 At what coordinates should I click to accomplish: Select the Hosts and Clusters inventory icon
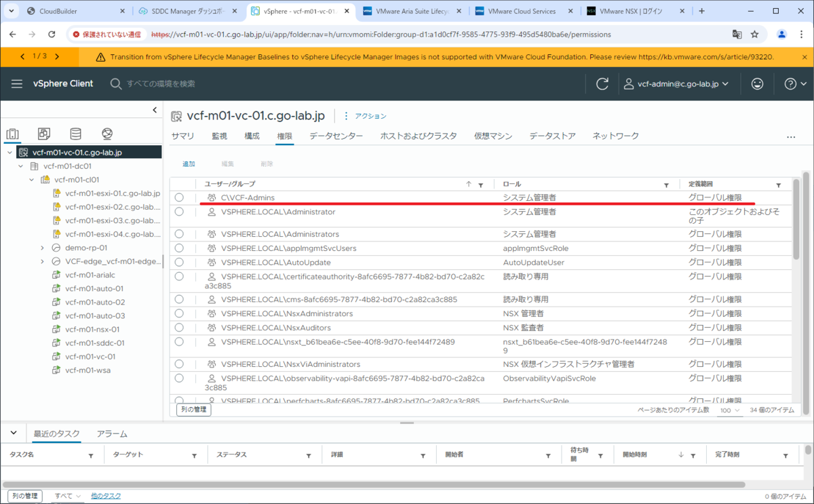(x=12, y=134)
